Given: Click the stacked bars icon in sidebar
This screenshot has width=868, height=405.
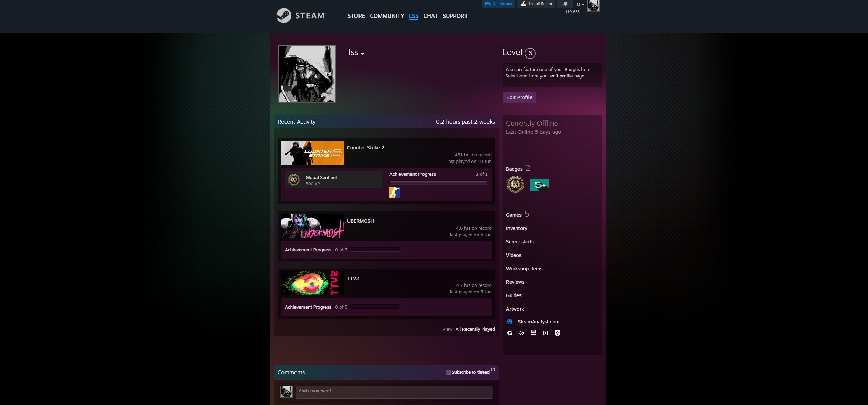Looking at the screenshot, I should (x=534, y=333).
